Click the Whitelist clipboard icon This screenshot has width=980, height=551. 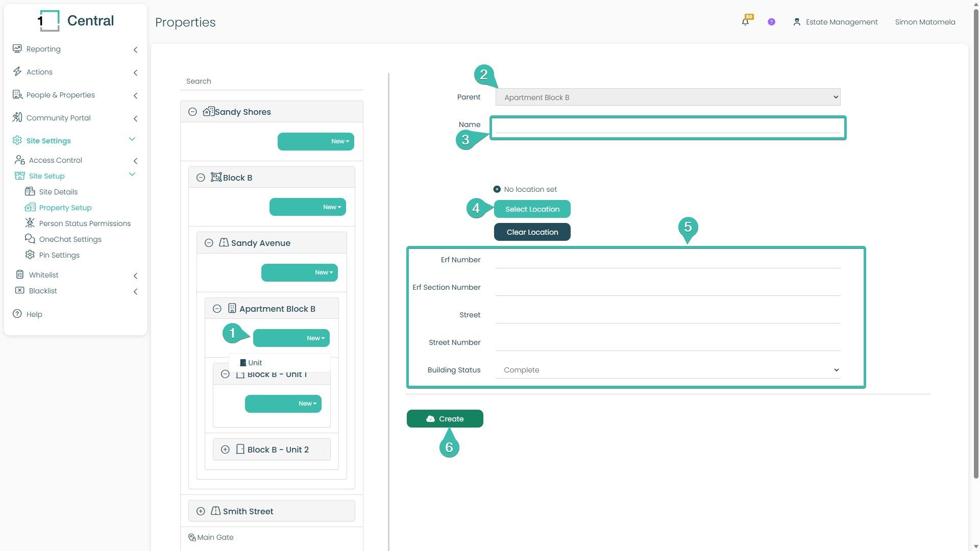pyautogui.click(x=20, y=274)
